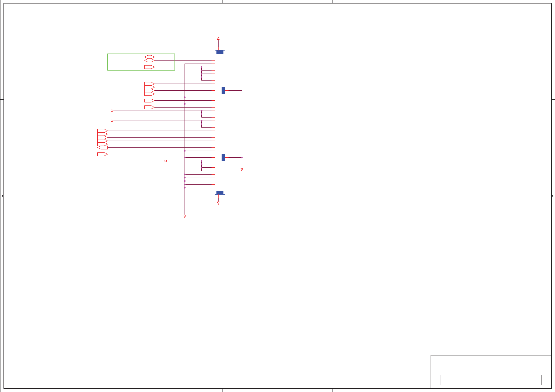Viewport: 555px width, 392px height.
Task: Select the isolated port below the left port stack
Action: pyautogui.click(x=102, y=154)
